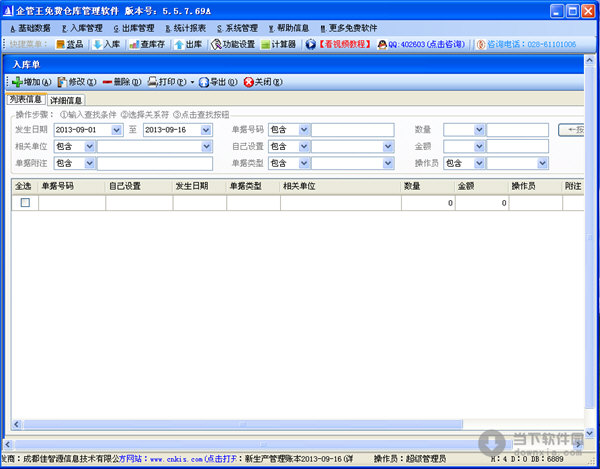Image resolution: width=600 pixels, height=469 pixels.
Task: Click the green plus 增加 icon
Action: (17, 82)
